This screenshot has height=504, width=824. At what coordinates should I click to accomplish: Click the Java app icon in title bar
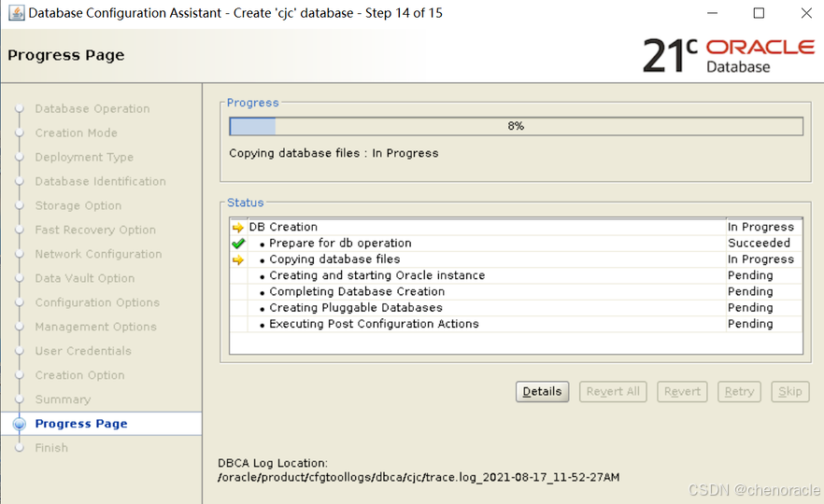[16, 13]
